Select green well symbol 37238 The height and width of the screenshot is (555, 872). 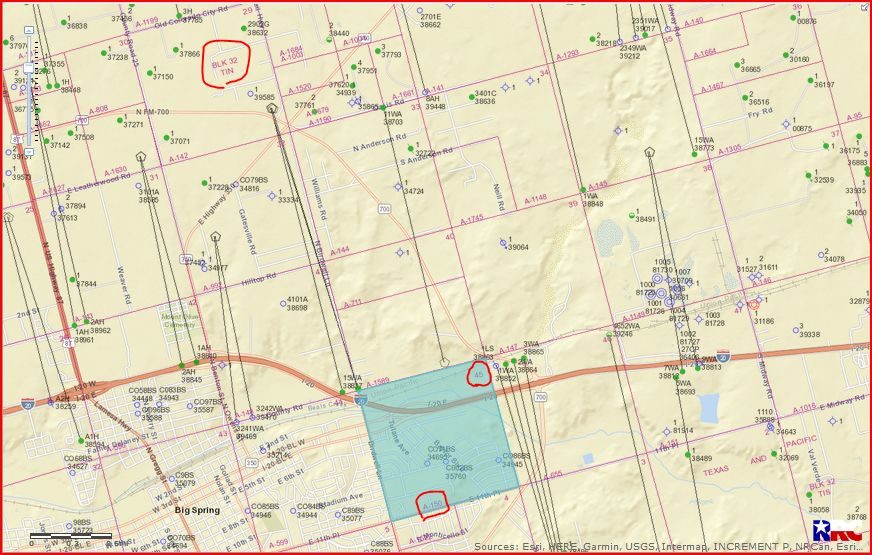[x=103, y=53]
